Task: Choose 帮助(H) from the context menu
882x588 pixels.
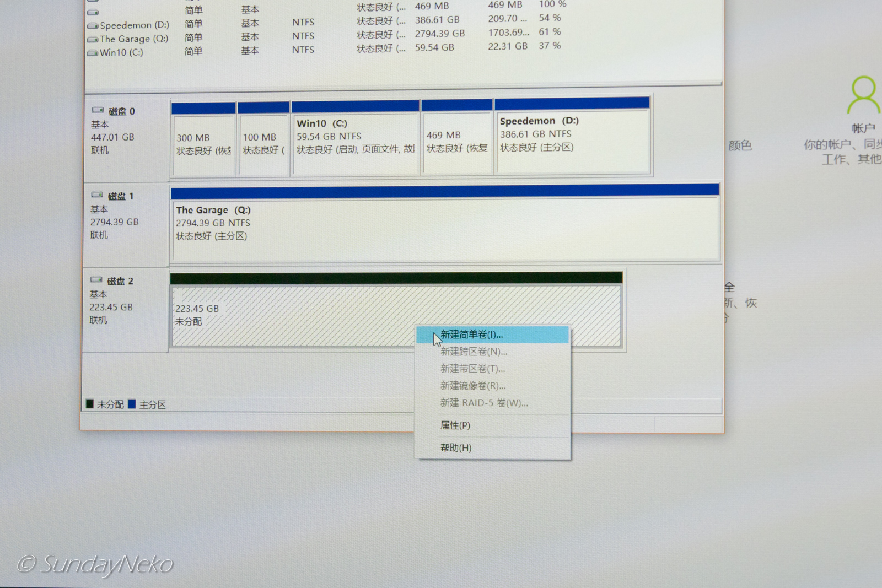Action: click(456, 448)
